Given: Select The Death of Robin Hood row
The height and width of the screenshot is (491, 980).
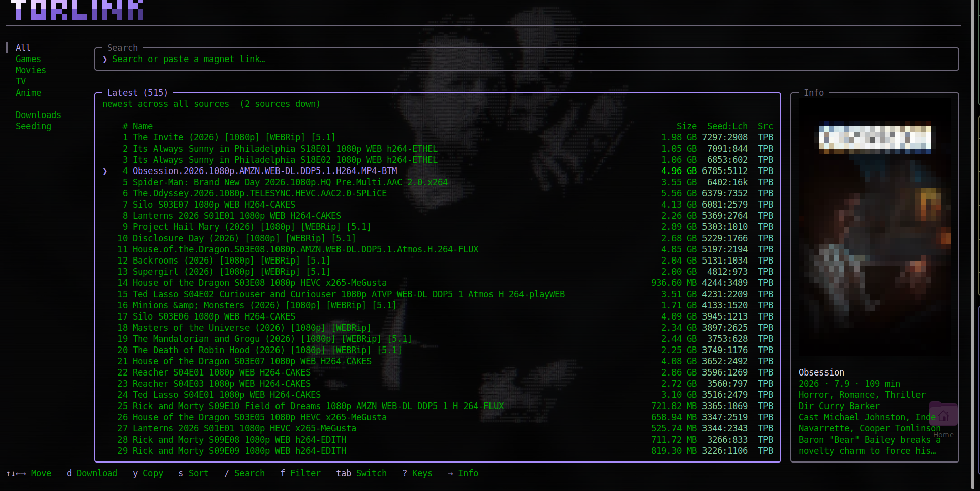Looking at the screenshot, I should (x=438, y=350).
